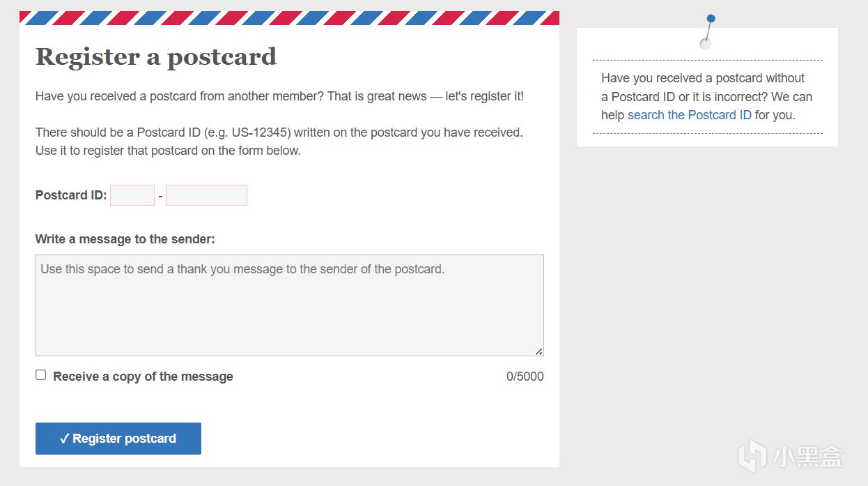Click the 小黑盒 watermark text
Viewport: 868px width, 486px height.
pyautogui.click(x=807, y=457)
